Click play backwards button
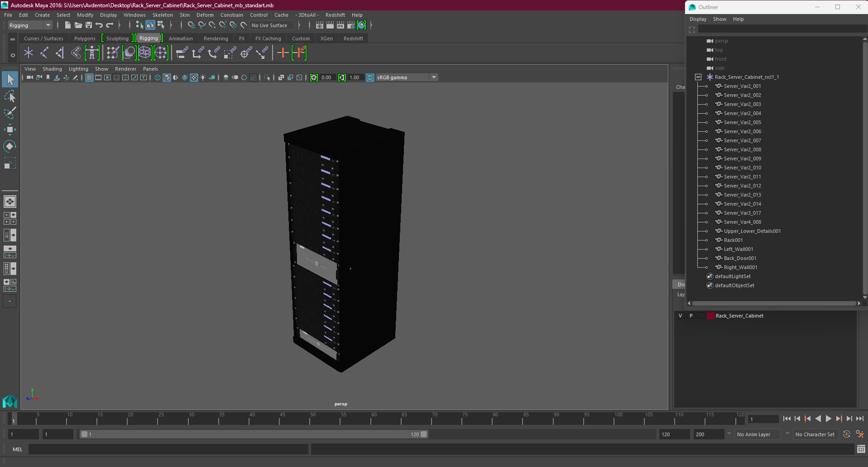868x467 pixels. point(818,419)
